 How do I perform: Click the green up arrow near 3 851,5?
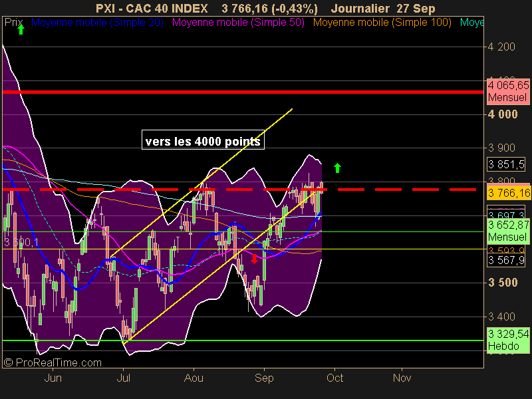(x=337, y=168)
